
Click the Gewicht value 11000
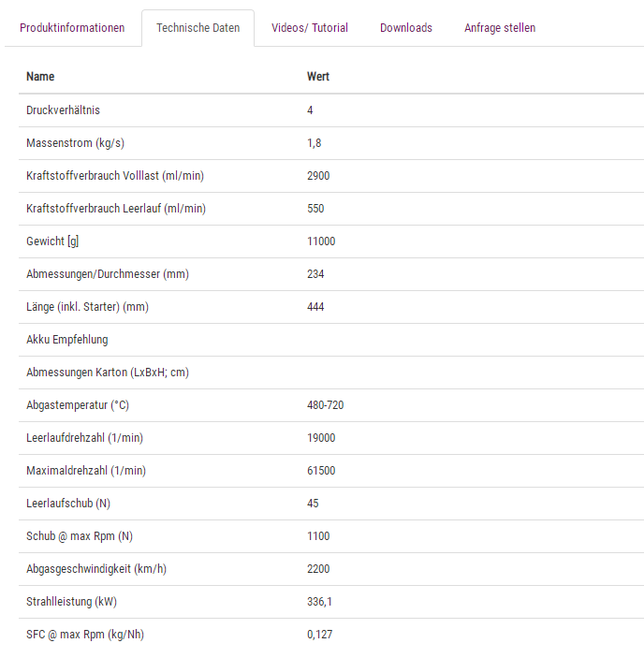coord(321,241)
